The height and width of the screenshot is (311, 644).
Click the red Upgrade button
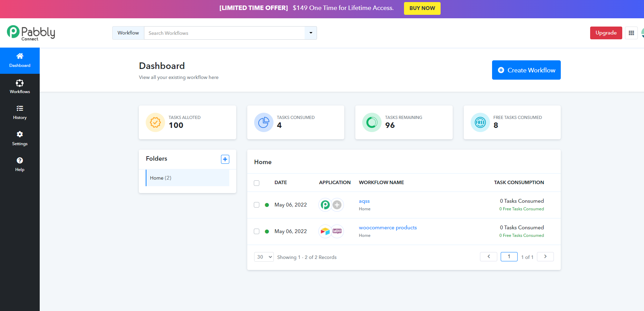coord(606,33)
